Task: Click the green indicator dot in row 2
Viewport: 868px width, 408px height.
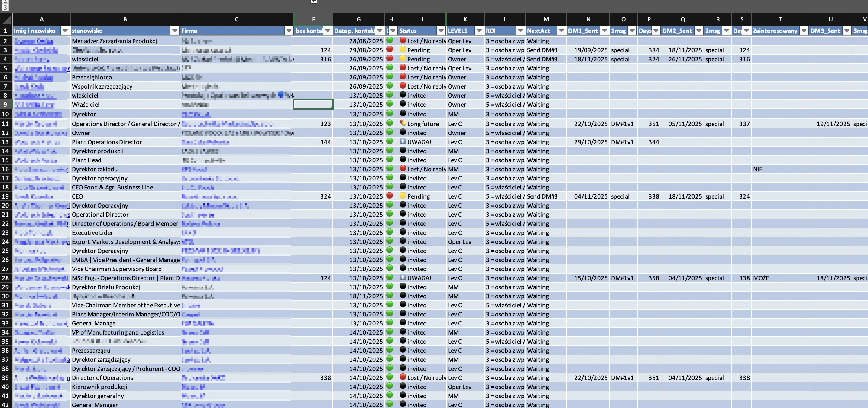Action: point(390,40)
